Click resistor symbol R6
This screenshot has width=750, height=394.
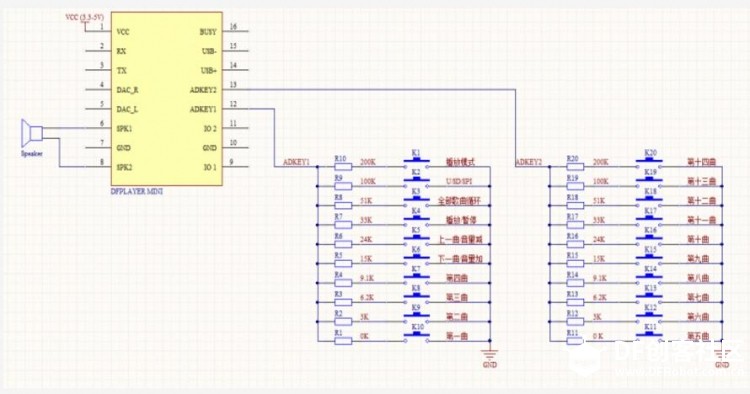(343, 244)
